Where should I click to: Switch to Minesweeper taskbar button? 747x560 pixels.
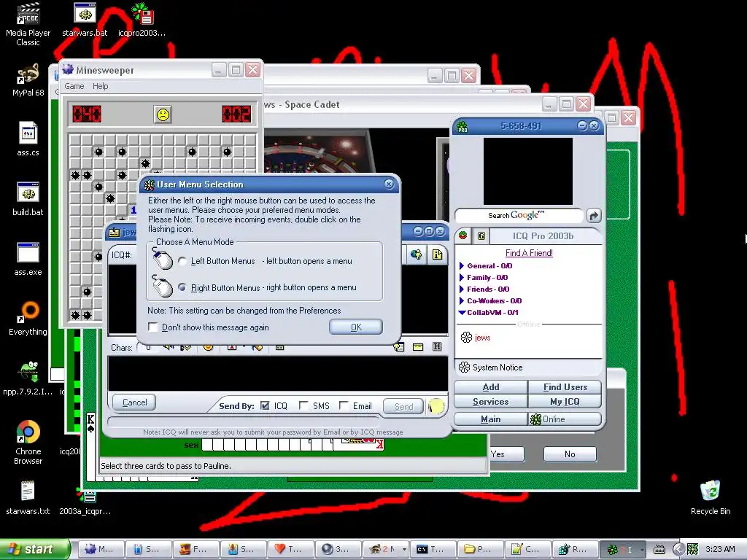pos(100,549)
